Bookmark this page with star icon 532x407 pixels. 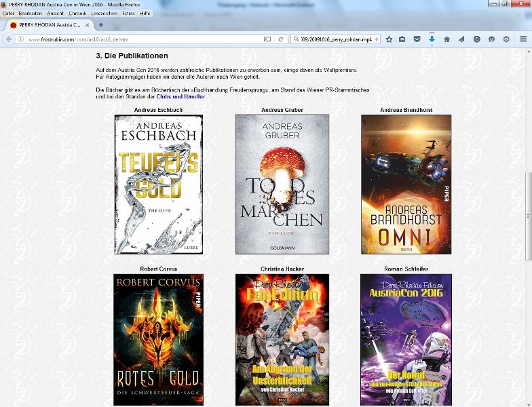coord(389,39)
